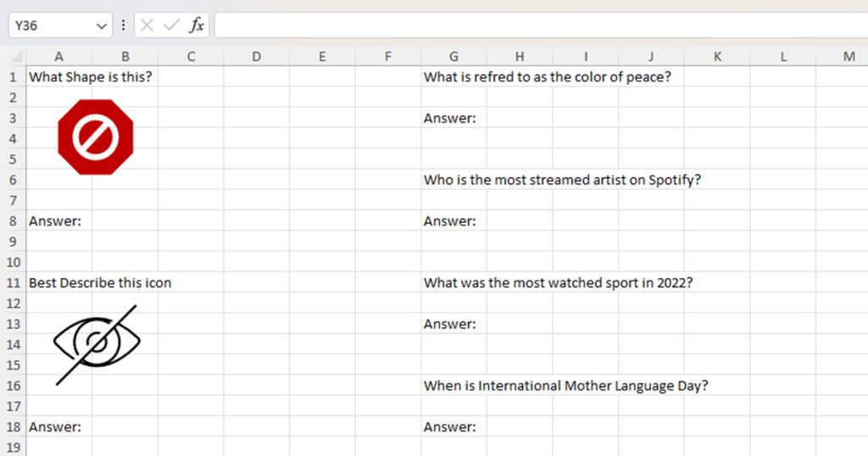The image size is (868, 456).
Task: Click 'Who is the most streamed artist on Spotify?'
Action: click(x=563, y=180)
